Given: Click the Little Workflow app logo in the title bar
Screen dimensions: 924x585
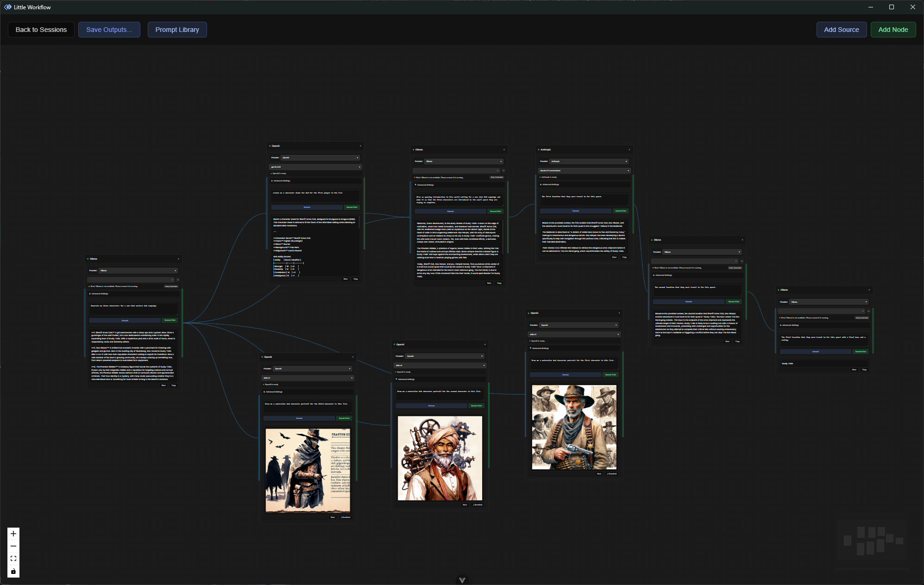Looking at the screenshot, I should click(x=7, y=7).
